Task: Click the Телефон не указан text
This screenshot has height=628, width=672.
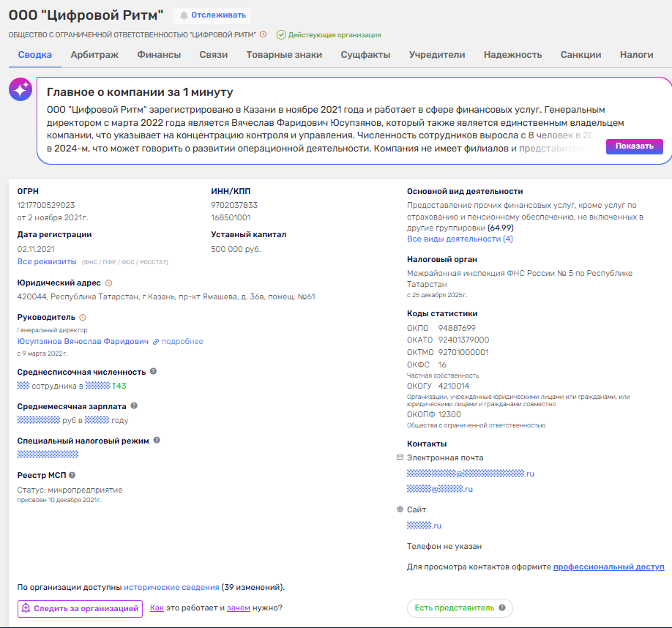Action: (x=444, y=546)
